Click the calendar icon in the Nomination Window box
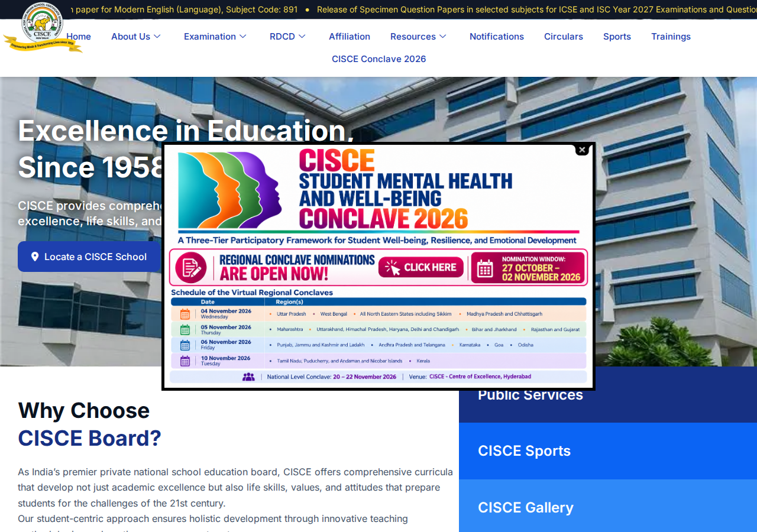Viewport: 757px width, 532px height. (485, 268)
